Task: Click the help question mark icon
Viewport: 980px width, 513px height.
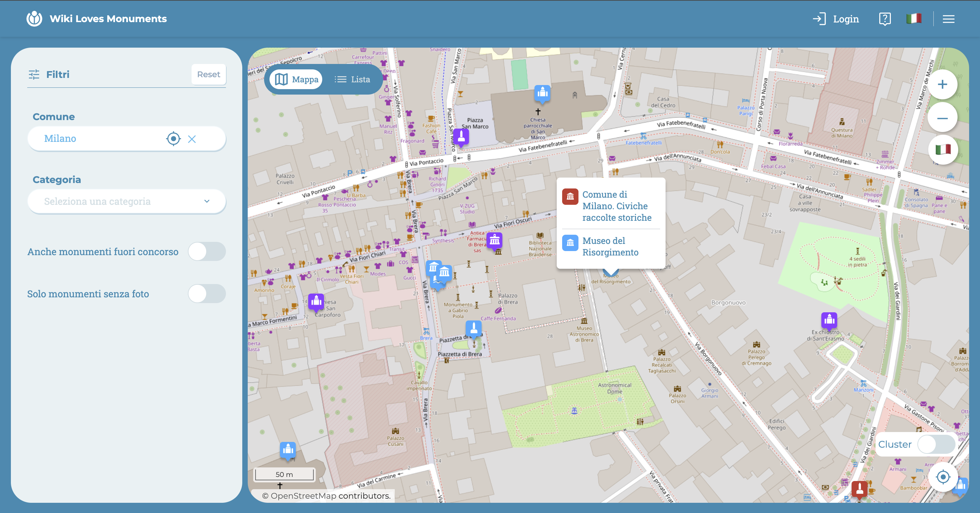Action: [884, 19]
